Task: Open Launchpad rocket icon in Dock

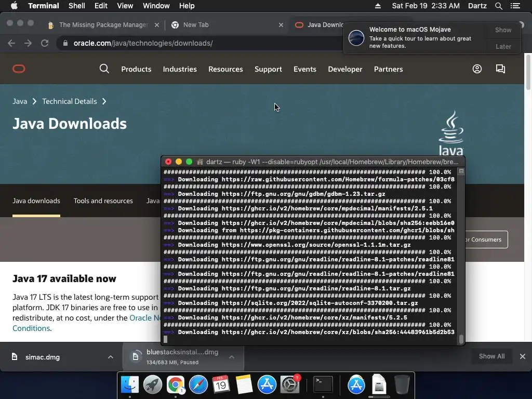Action: (x=153, y=385)
